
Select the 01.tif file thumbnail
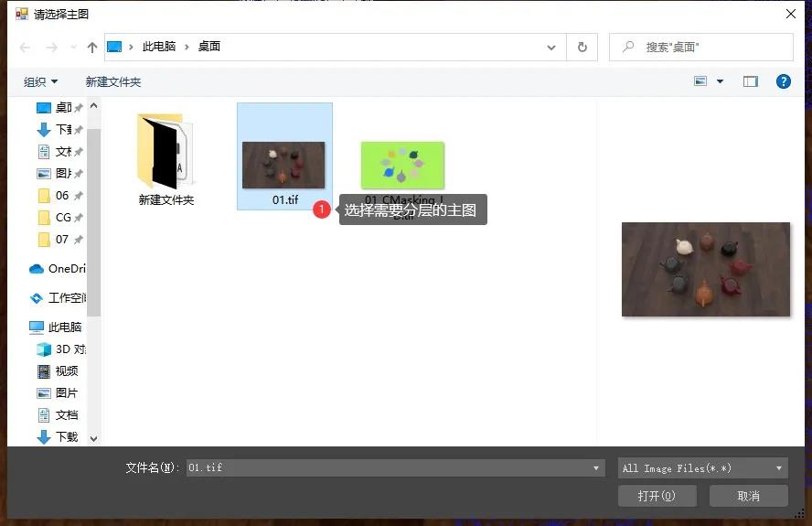(283, 165)
